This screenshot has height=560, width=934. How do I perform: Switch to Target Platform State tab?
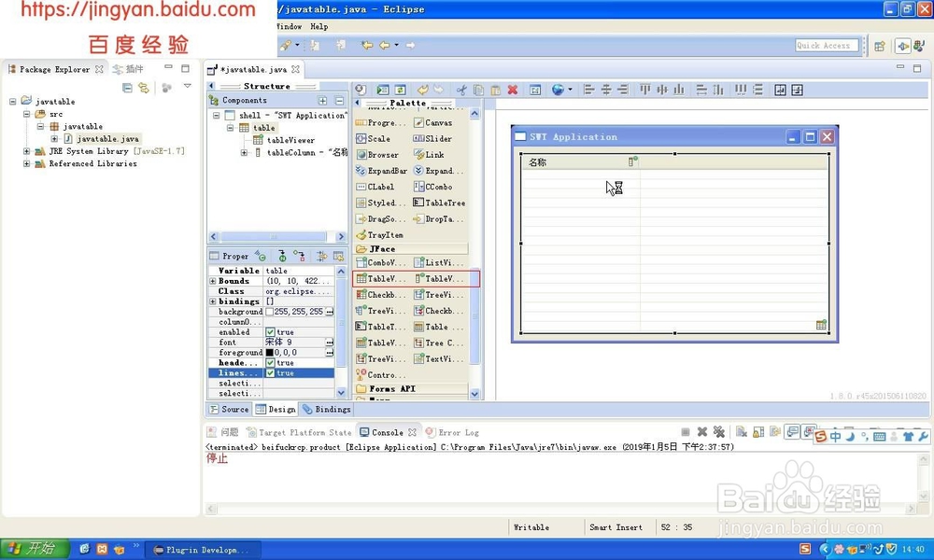coord(299,433)
